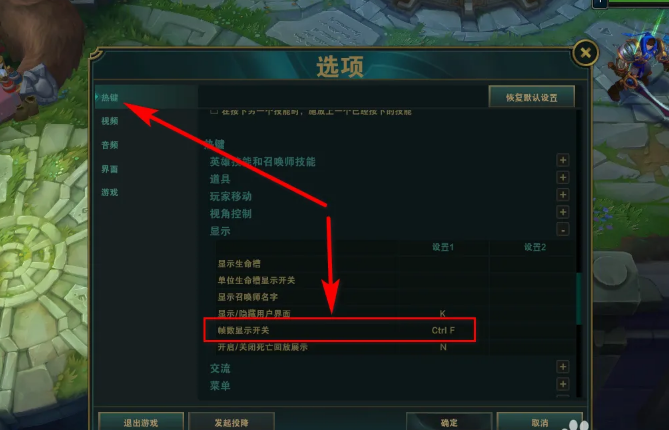Screen dimensions: 669x430
Task: Click the 取消 cancel button
Action: (x=540, y=422)
